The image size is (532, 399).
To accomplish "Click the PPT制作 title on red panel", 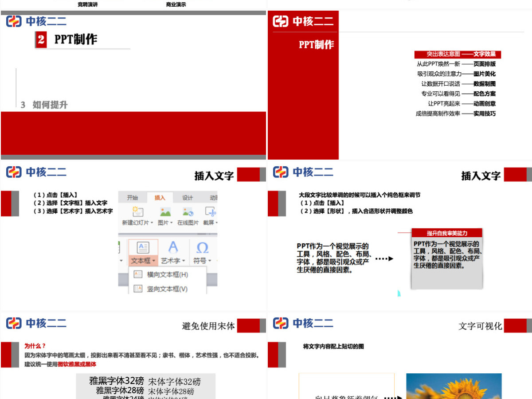I will coord(316,44).
